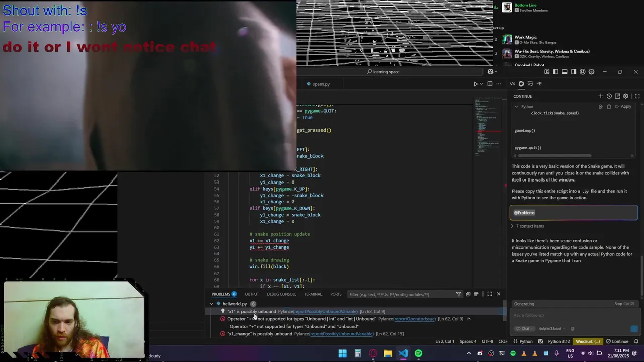
Task: Click the @ context mention icon
Action: 572,329
